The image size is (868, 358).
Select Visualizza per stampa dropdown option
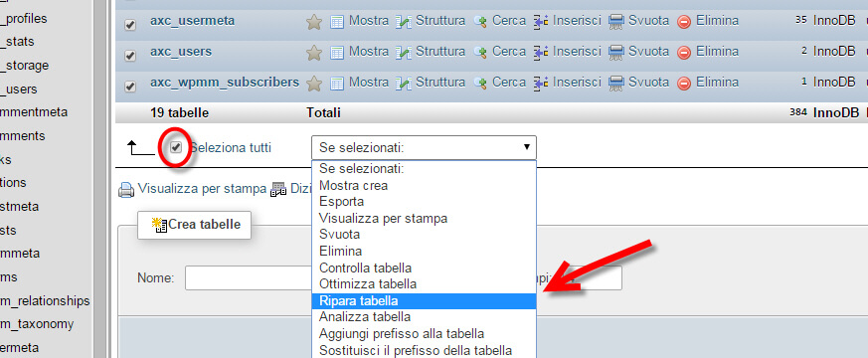424,219
